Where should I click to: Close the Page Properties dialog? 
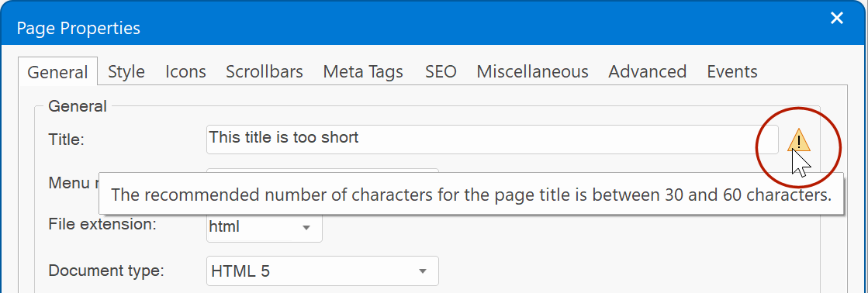click(836, 19)
